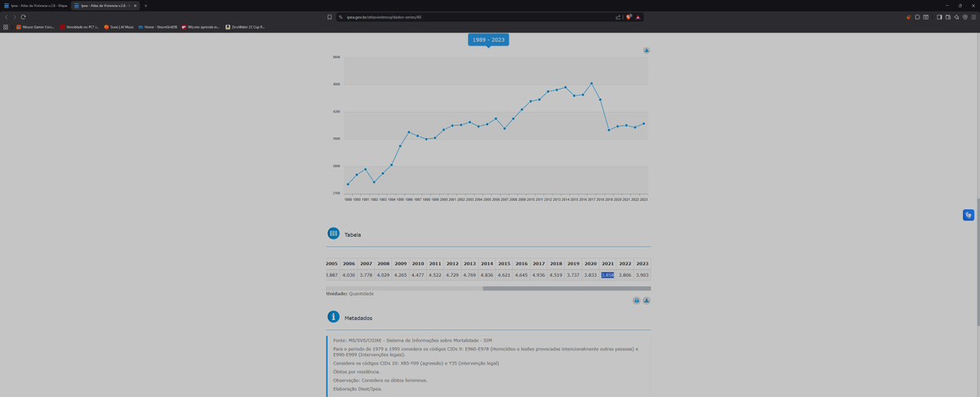Select the second Atlas da Violência tab
980x397 pixels.
tap(105, 6)
